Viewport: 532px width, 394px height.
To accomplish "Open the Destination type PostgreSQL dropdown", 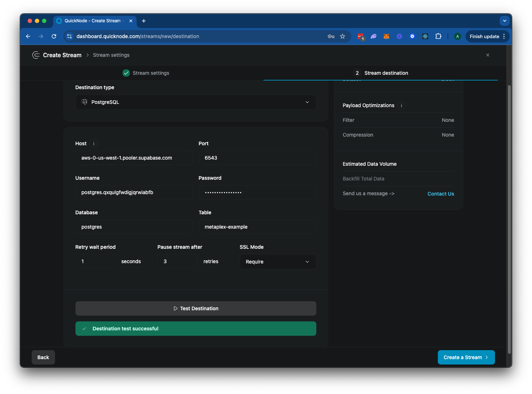I will coord(196,102).
